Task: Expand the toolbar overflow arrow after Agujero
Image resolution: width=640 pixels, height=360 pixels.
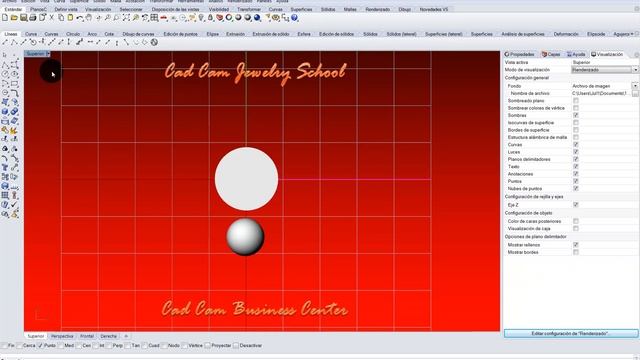Action: [x=632, y=34]
